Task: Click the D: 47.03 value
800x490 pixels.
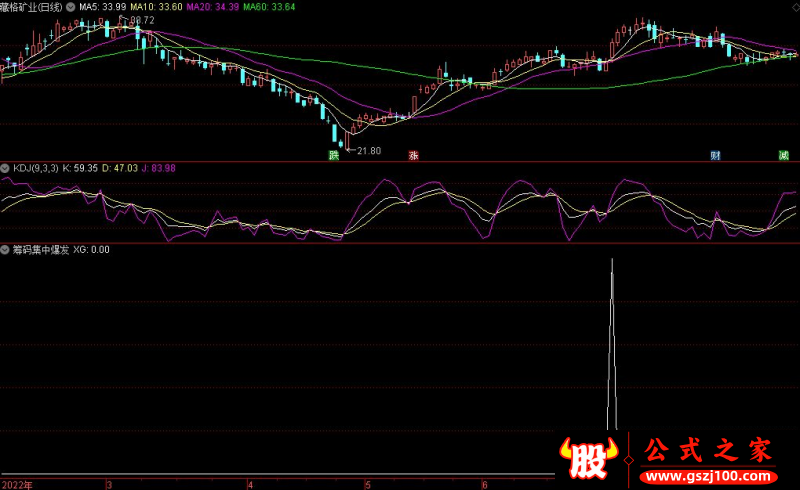Action: tap(120, 168)
